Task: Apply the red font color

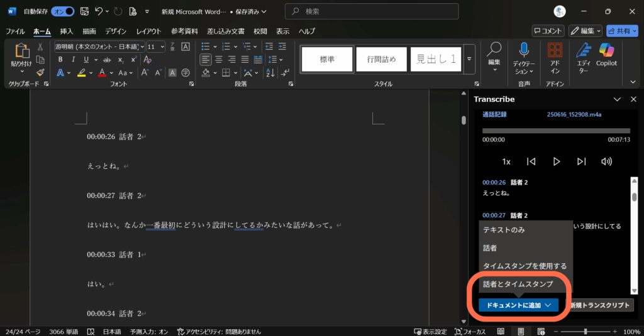Action: (x=103, y=73)
